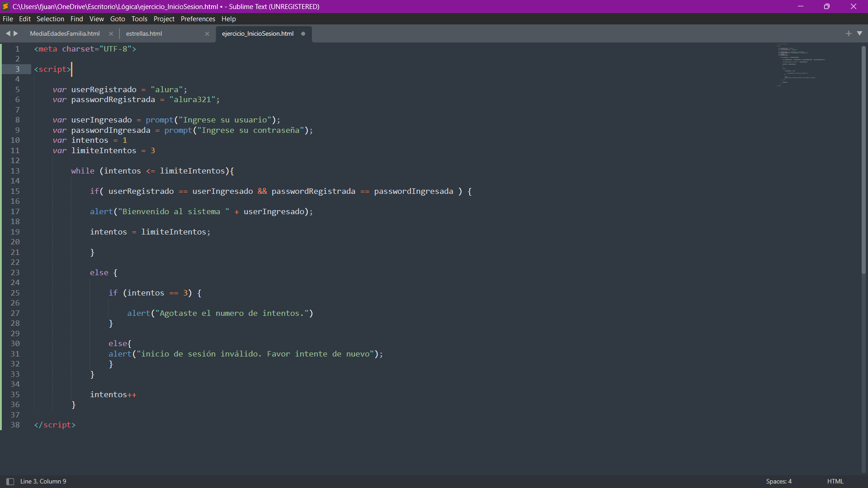This screenshot has width=868, height=488.
Task: Close the estrellas.html tab
Action: (207, 34)
